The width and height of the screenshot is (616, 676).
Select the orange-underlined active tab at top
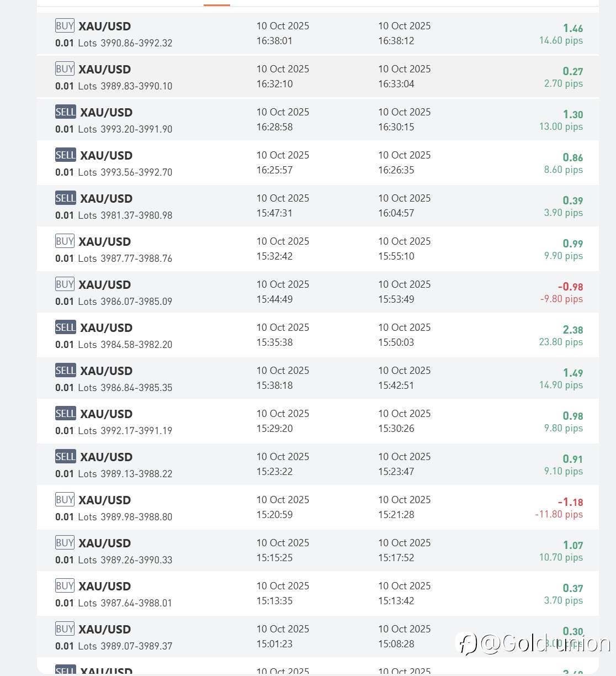point(216,3)
